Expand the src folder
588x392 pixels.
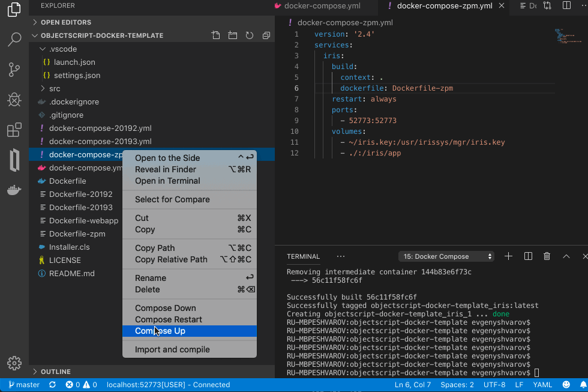(152, 88)
